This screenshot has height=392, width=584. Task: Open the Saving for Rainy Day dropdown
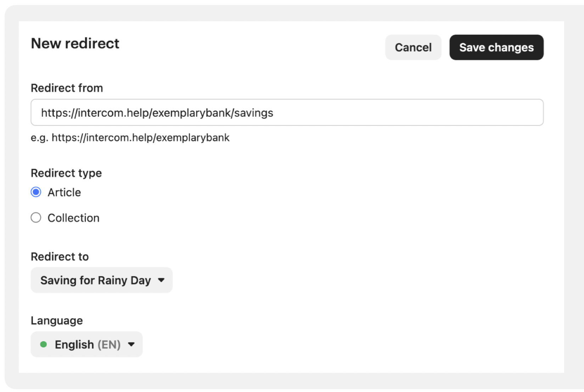point(102,280)
